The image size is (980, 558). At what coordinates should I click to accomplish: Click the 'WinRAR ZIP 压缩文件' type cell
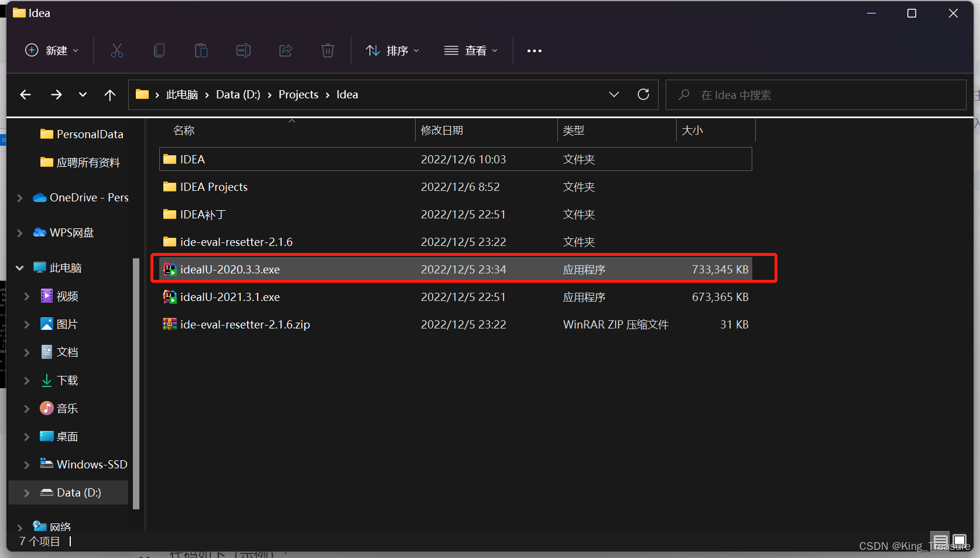click(x=616, y=324)
